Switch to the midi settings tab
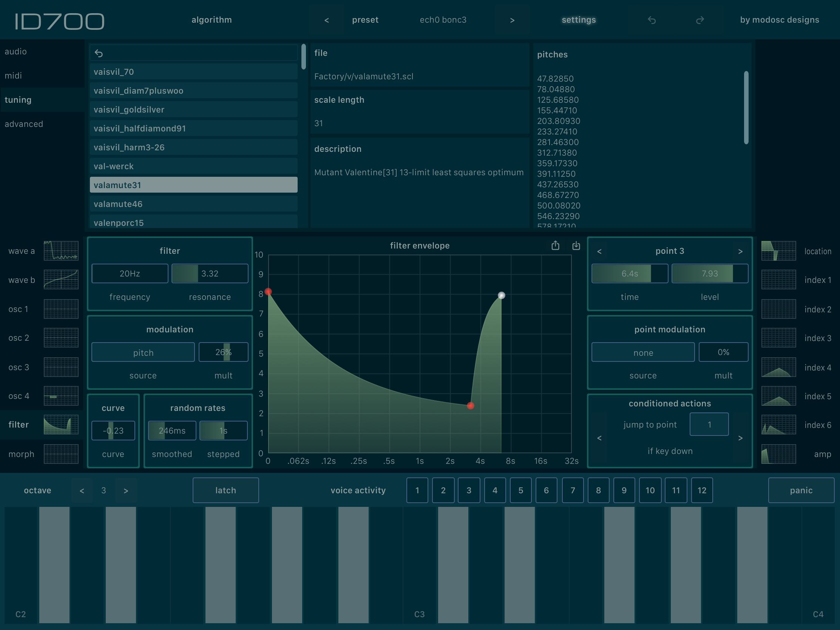The height and width of the screenshot is (630, 840). click(13, 76)
